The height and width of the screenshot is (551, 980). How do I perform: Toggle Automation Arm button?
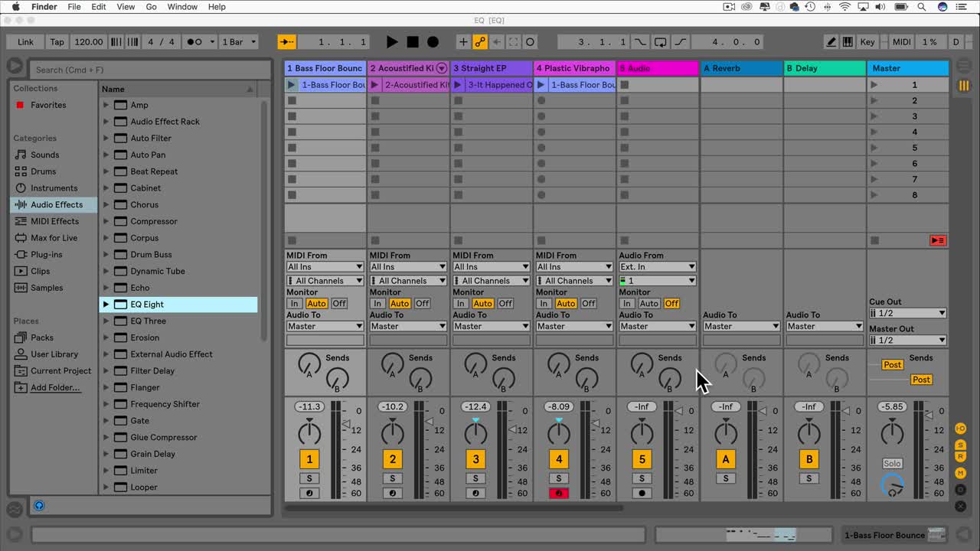coord(480,42)
